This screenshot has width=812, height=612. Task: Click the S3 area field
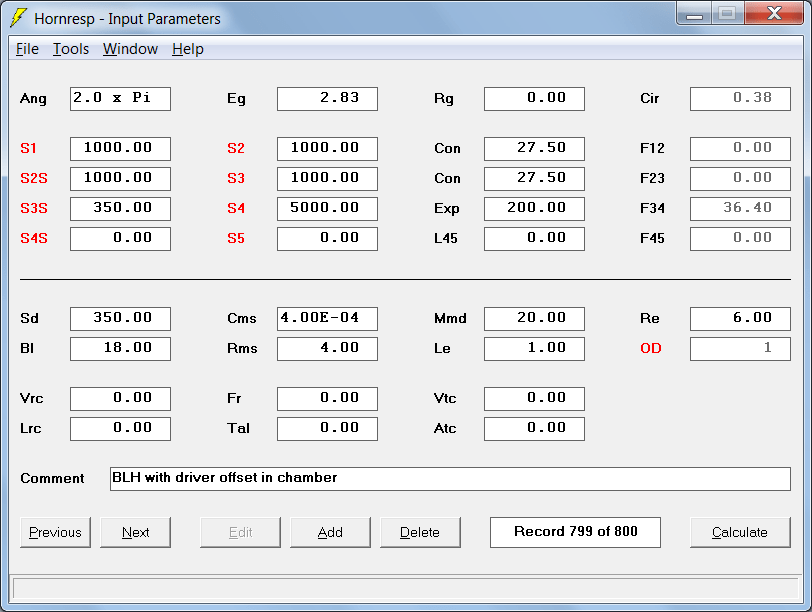(x=327, y=179)
